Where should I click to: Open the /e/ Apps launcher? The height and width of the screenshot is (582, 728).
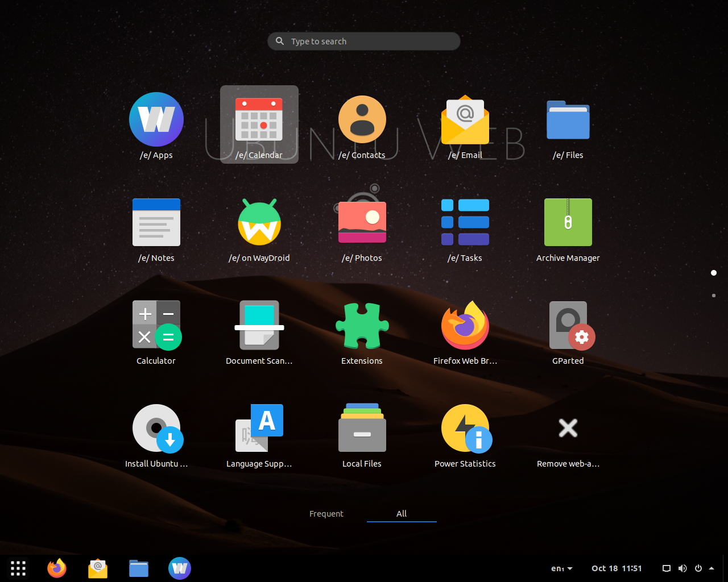pyautogui.click(x=156, y=126)
